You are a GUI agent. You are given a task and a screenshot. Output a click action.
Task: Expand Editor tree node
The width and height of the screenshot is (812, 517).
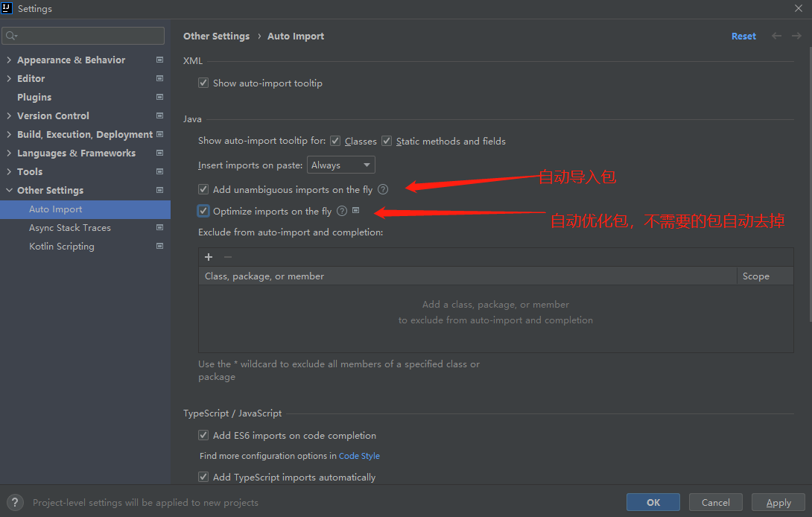pos(9,79)
